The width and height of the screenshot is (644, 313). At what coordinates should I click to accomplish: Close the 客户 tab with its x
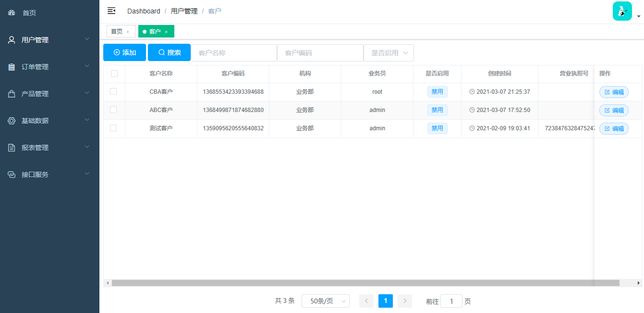click(166, 32)
